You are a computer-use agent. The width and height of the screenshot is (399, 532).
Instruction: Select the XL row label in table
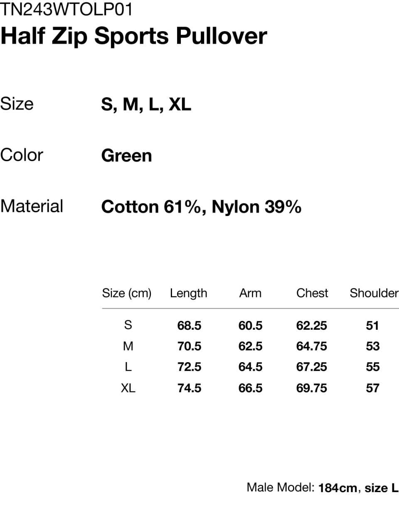tap(128, 388)
